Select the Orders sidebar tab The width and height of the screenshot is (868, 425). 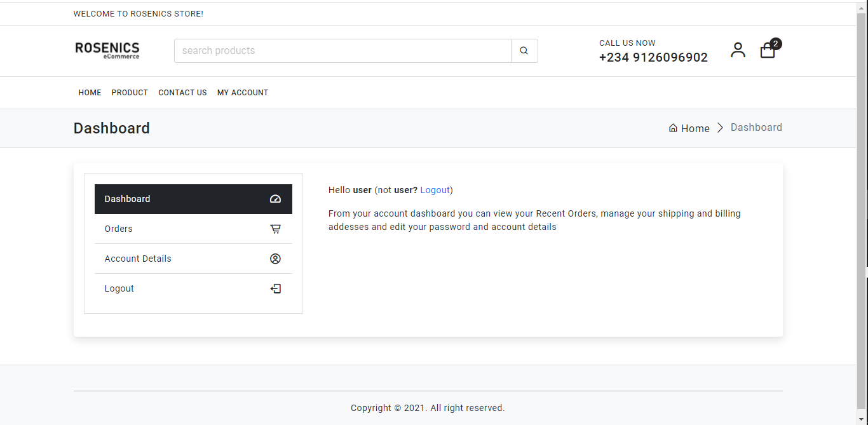[x=193, y=229]
